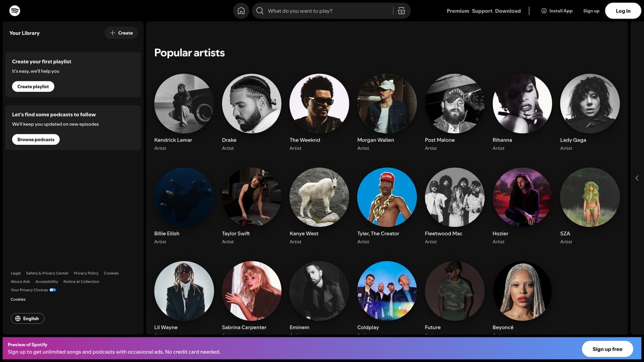
Task: Click the Browse podcasts button
Action: (36, 139)
